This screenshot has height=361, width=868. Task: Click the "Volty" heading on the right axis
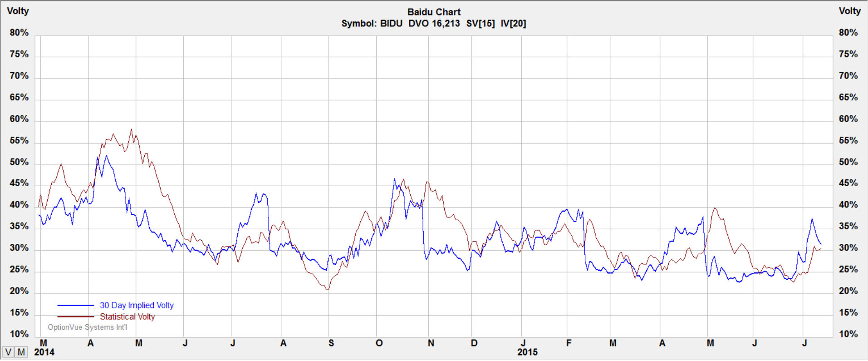pyautogui.click(x=850, y=11)
